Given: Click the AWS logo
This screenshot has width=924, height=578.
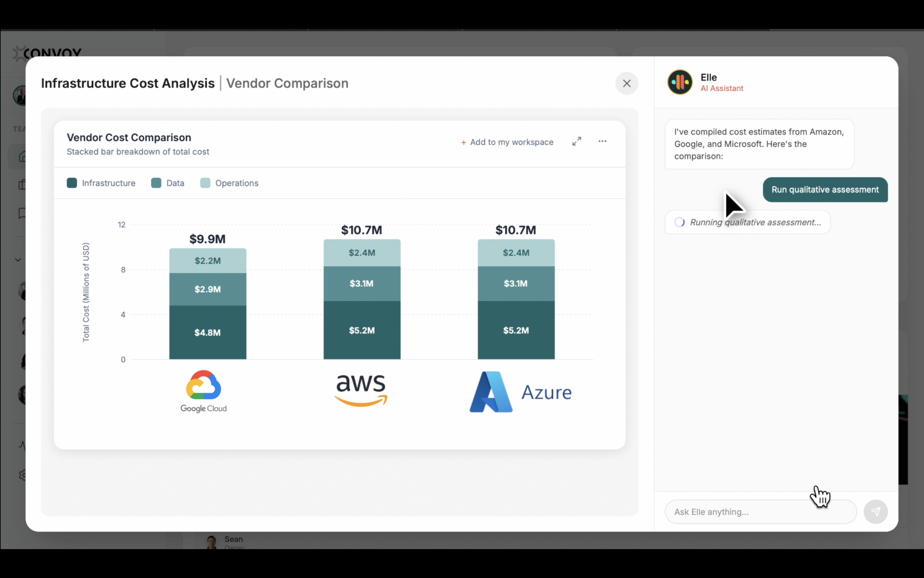Looking at the screenshot, I should tap(361, 390).
